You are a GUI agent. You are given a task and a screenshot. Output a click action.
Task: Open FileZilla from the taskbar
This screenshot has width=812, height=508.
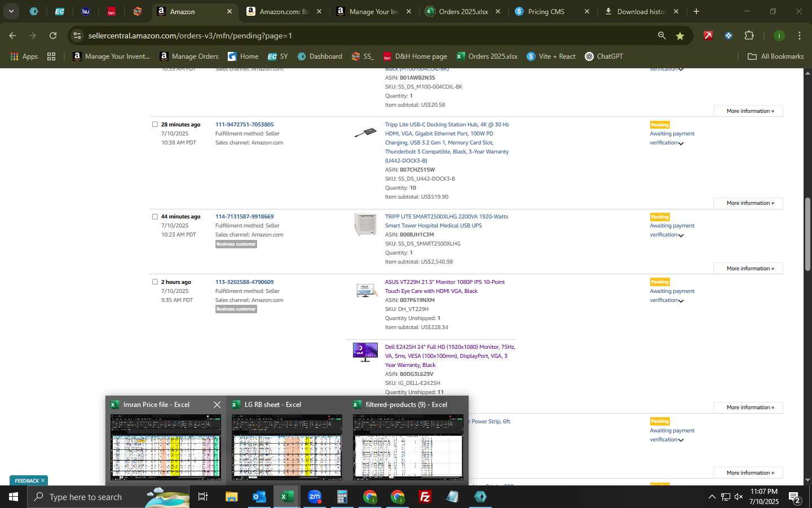(x=425, y=497)
